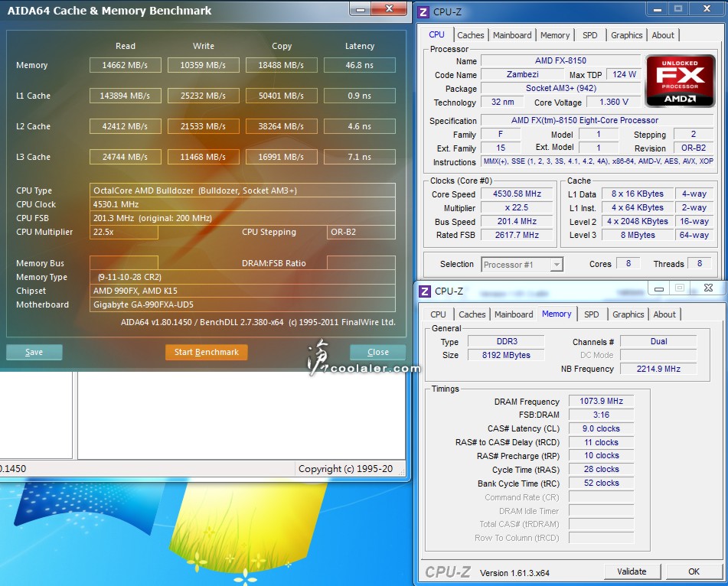
Task: Click the Core Voltage value 1.360 V
Action: pos(614,102)
